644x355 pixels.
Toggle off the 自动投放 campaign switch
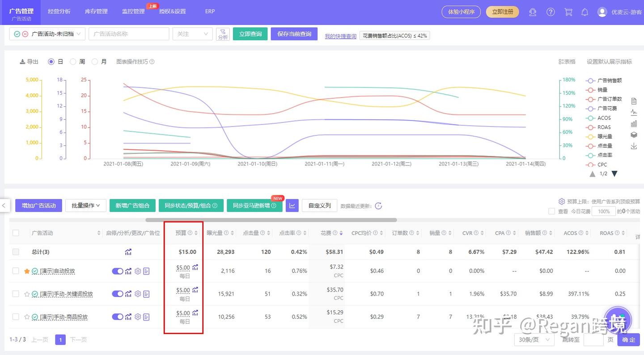(x=117, y=271)
